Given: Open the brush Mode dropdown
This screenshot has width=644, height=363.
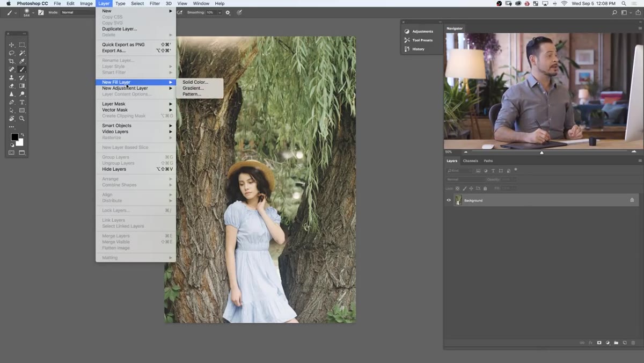Looking at the screenshot, I should click(78, 12).
